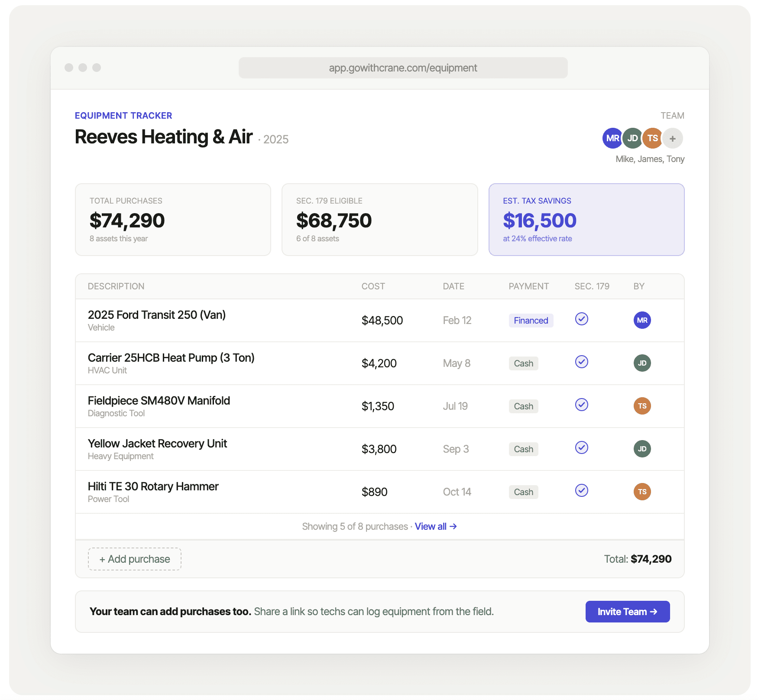
Task: Toggle Sec. 179 check for the Hilti Rotary Hammer
Action: (581, 491)
